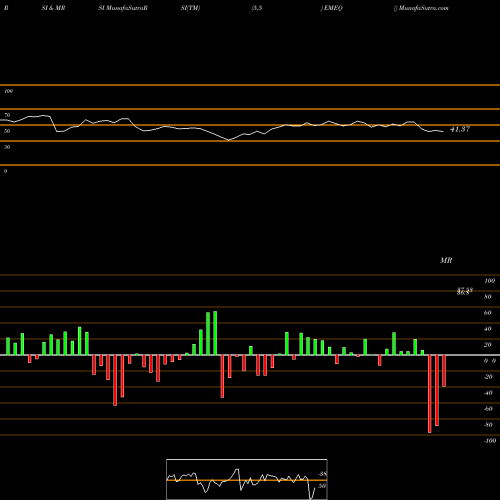This screenshot has height=500, width=500.
Task: Click the 70 level label on RSI axis
Action: click(7, 115)
